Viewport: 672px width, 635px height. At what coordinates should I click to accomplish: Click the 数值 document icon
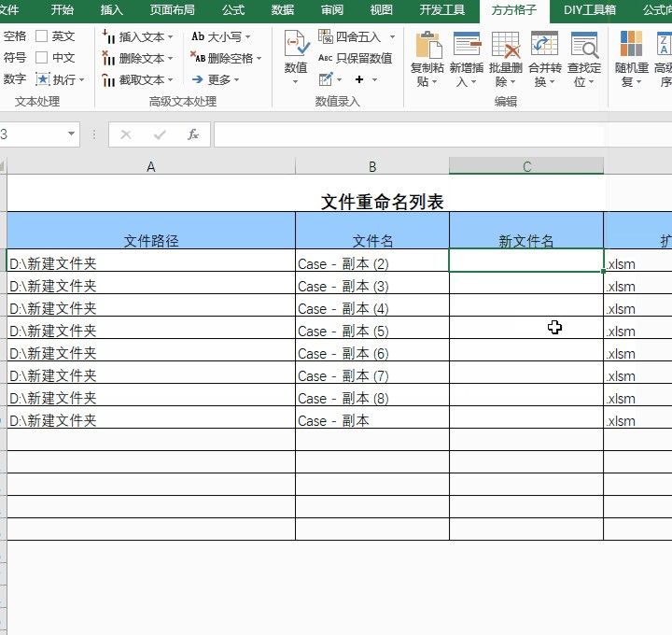(297, 43)
